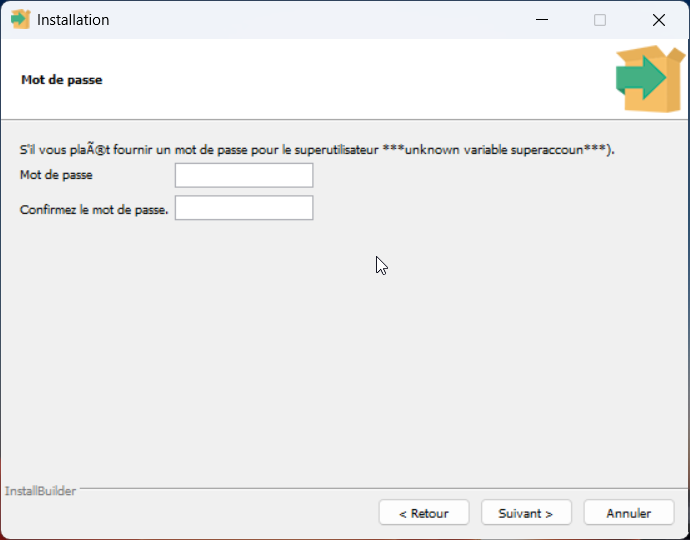Cancel installation with Annuler button

coord(629,512)
